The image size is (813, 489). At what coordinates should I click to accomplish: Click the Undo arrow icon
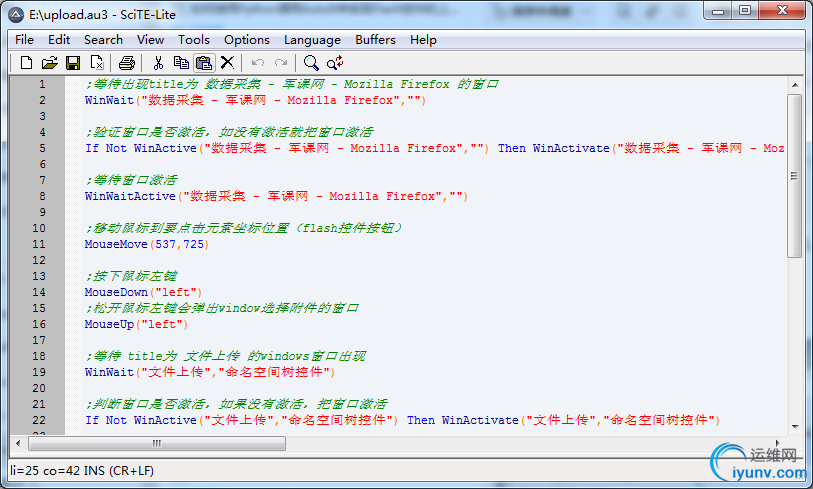pyautogui.click(x=258, y=63)
